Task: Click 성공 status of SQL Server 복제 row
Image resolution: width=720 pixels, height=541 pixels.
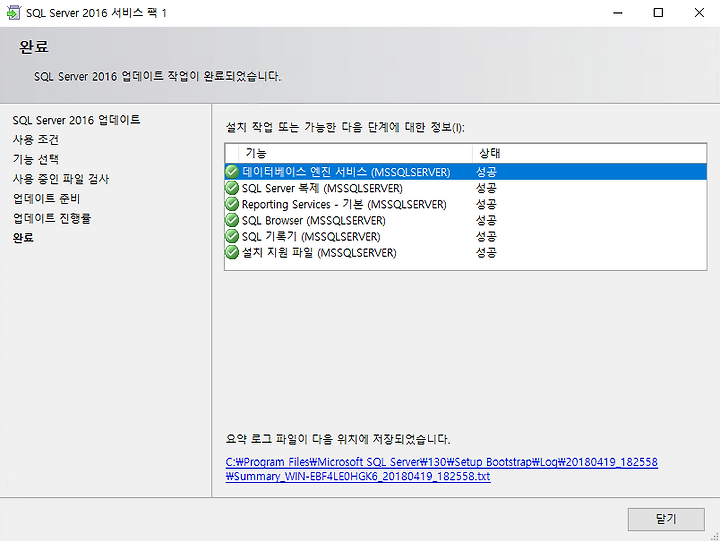Action: coord(486,188)
